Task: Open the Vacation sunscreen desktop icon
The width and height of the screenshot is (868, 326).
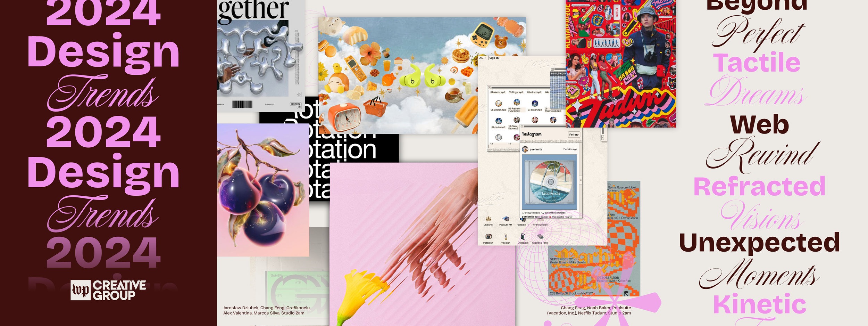Action: 506,236
